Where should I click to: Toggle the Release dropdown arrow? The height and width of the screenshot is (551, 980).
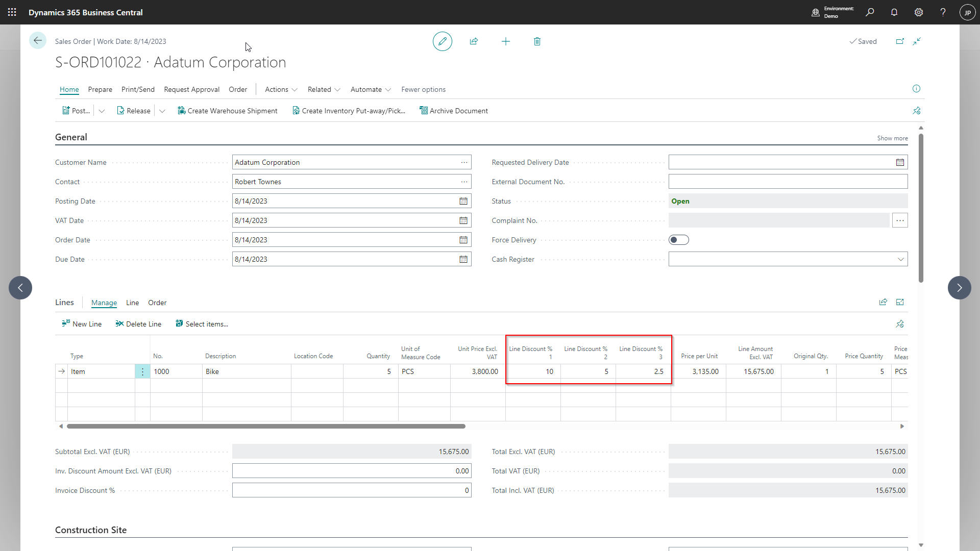pyautogui.click(x=161, y=110)
